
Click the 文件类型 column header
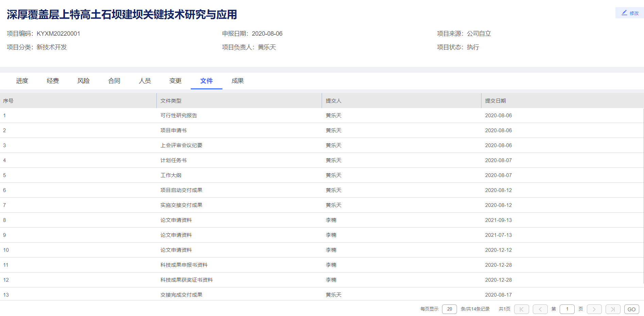tap(239, 101)
